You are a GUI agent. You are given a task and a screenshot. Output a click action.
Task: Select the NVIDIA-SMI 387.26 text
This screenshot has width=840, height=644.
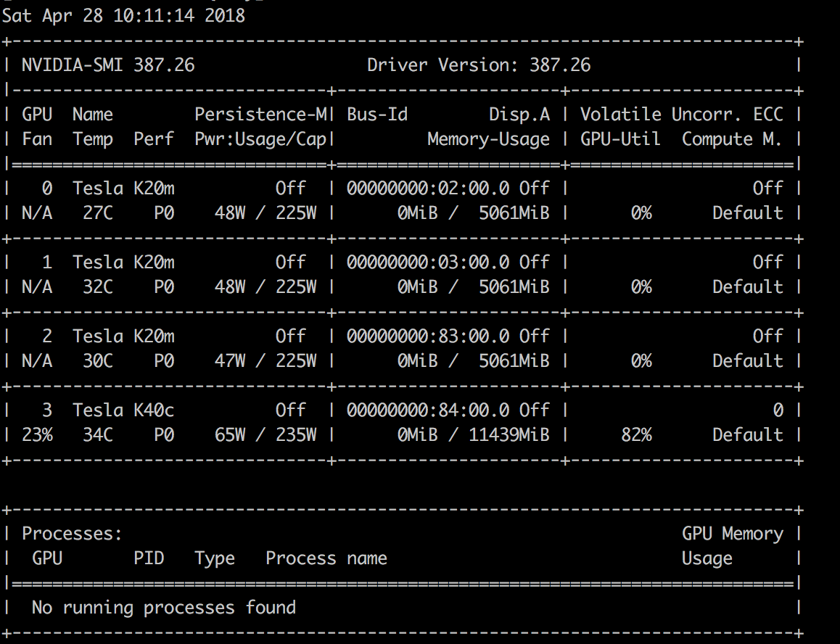[108, 65]
